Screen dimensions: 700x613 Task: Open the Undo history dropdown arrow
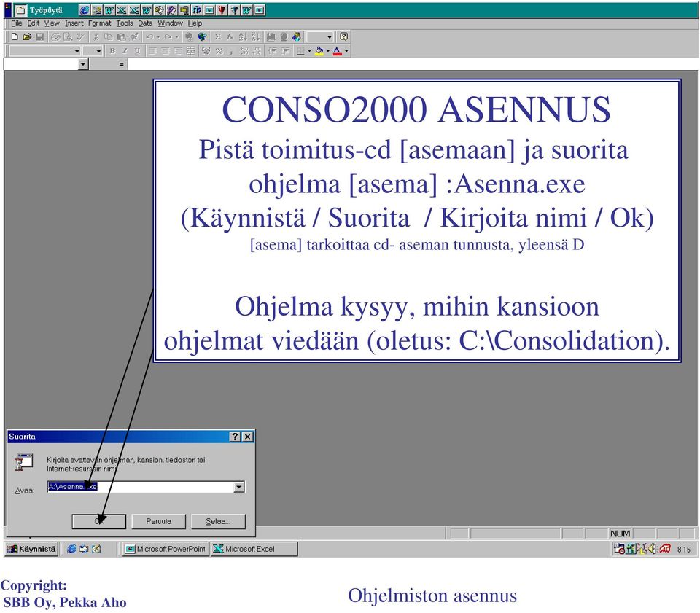tap(158, 36)
